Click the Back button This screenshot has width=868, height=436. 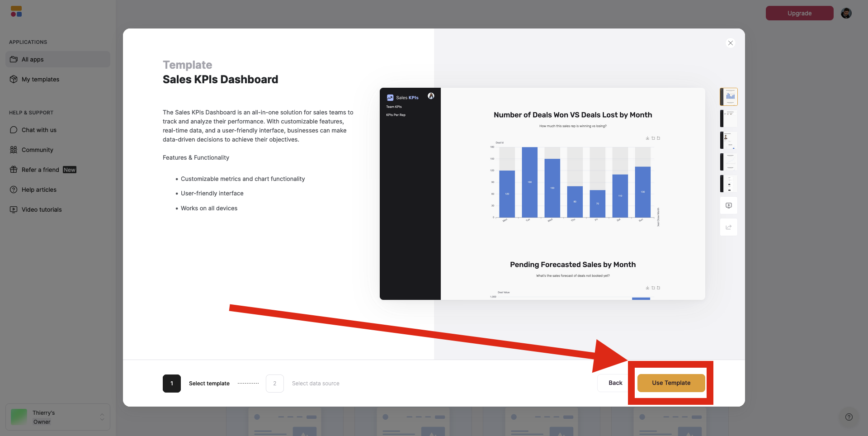pyautogui.click(x=615, y=383)
